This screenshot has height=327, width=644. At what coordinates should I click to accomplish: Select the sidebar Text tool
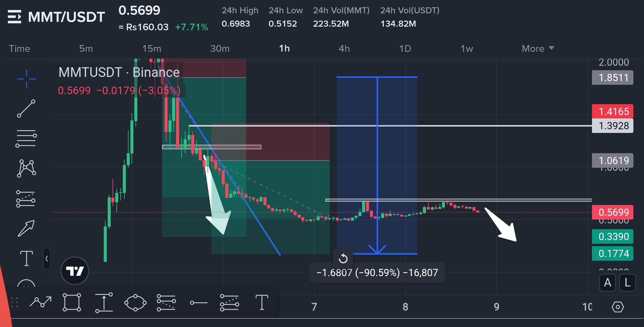[26, 258]
